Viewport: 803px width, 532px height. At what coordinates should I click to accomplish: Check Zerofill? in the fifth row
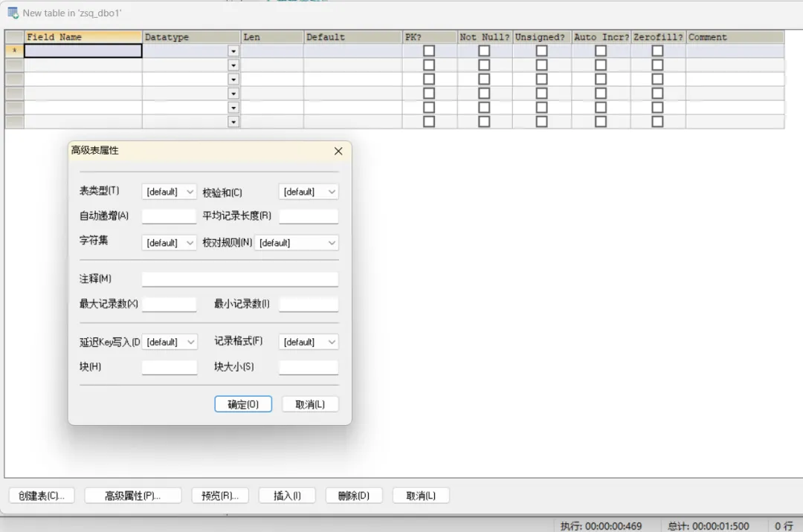coord(657,108)
